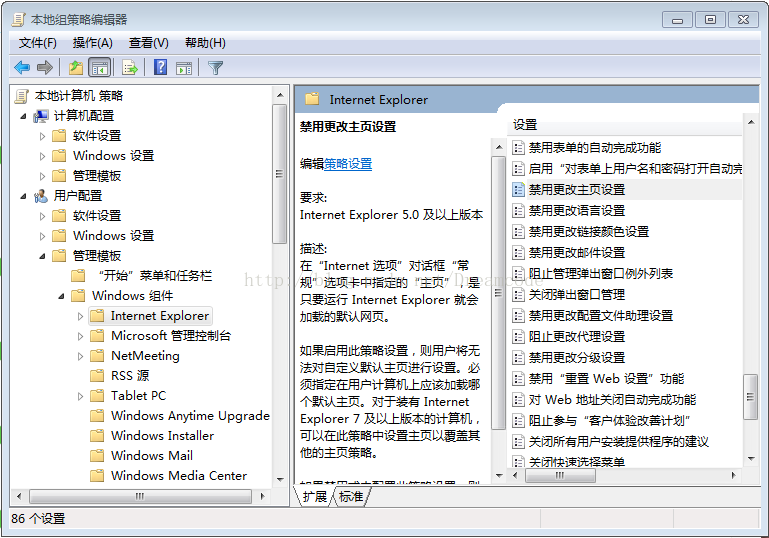Viewport: 769px width, 538px height.
Task: Expand the NetMeeting tree node
Action: point(80,356)
